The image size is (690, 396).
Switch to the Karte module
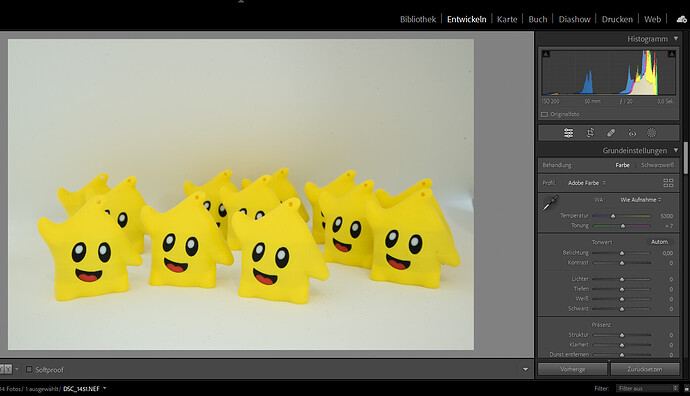tap(507, 19)
